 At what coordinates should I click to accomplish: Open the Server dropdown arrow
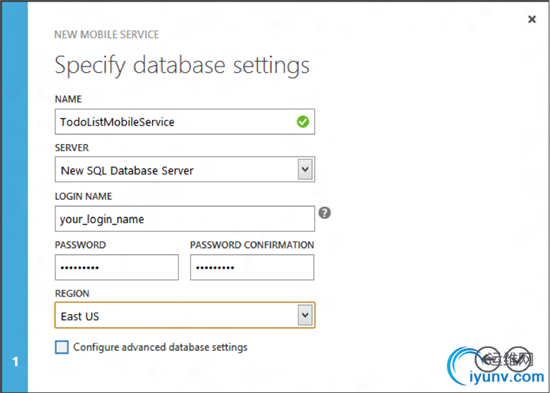coord(305,169)
